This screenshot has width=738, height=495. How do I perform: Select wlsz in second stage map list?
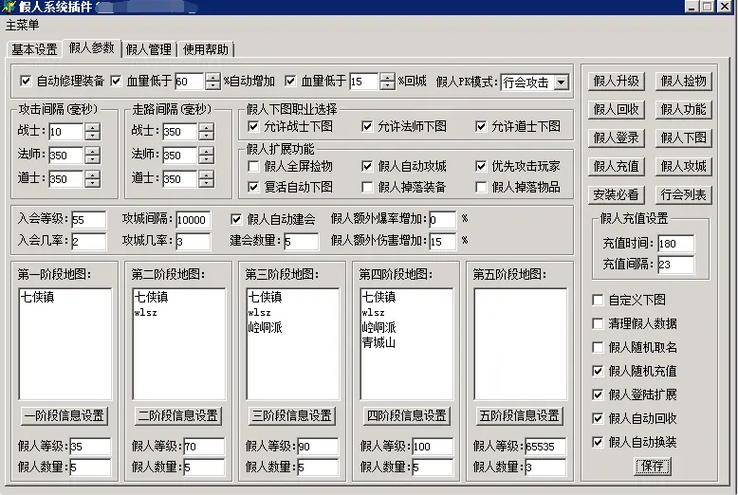pyautogui.click(x=145, y=312)
